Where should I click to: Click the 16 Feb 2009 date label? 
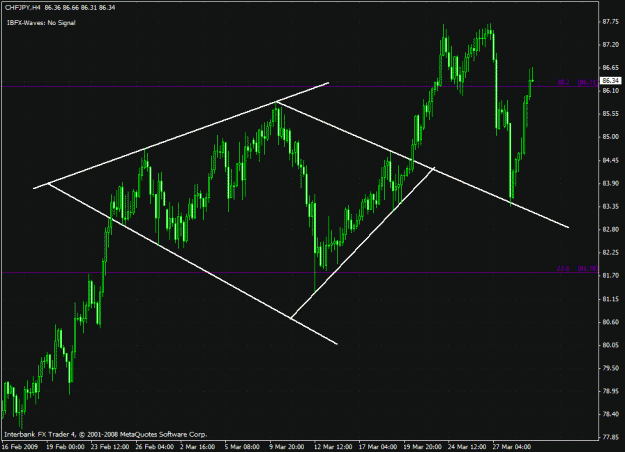[20, 446]
